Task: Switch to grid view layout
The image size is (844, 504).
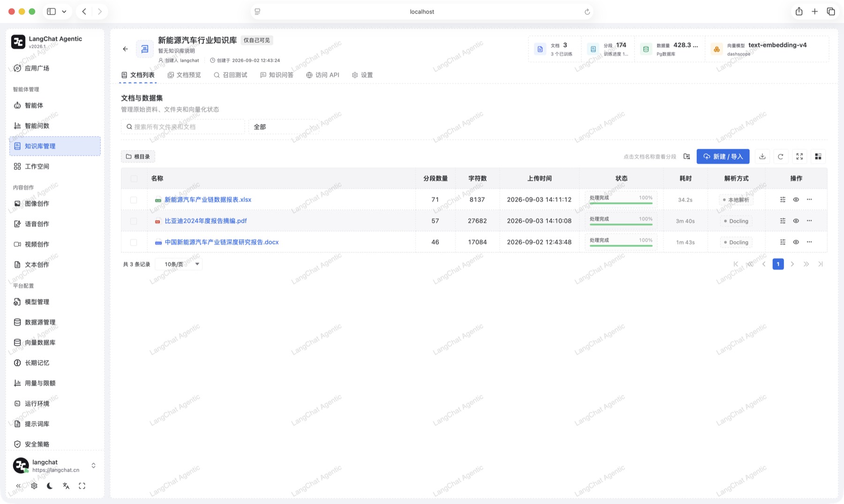Action: [x=818, y=157]
